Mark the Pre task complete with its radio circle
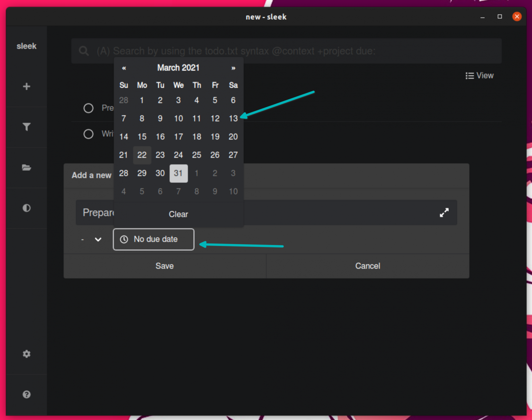 click(88, 108)
